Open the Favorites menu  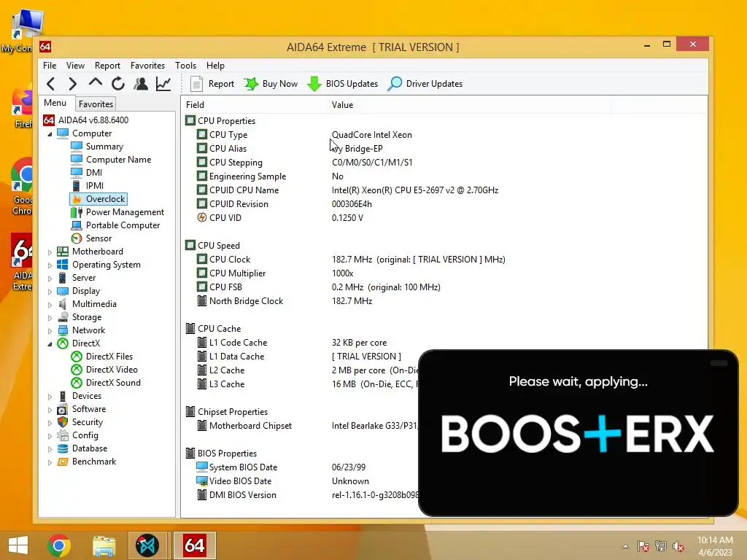click(147, 65)
